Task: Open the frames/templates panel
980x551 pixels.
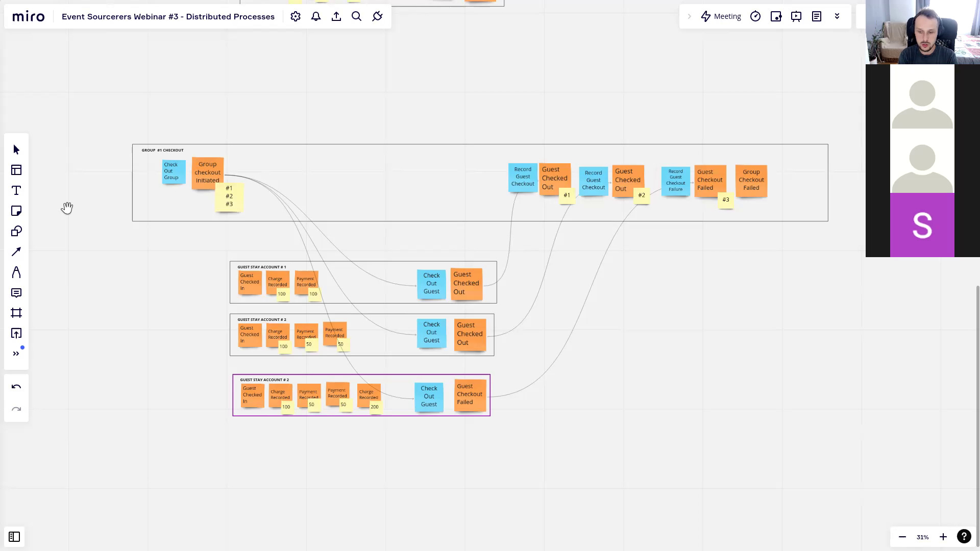Action: coord(16,169)
